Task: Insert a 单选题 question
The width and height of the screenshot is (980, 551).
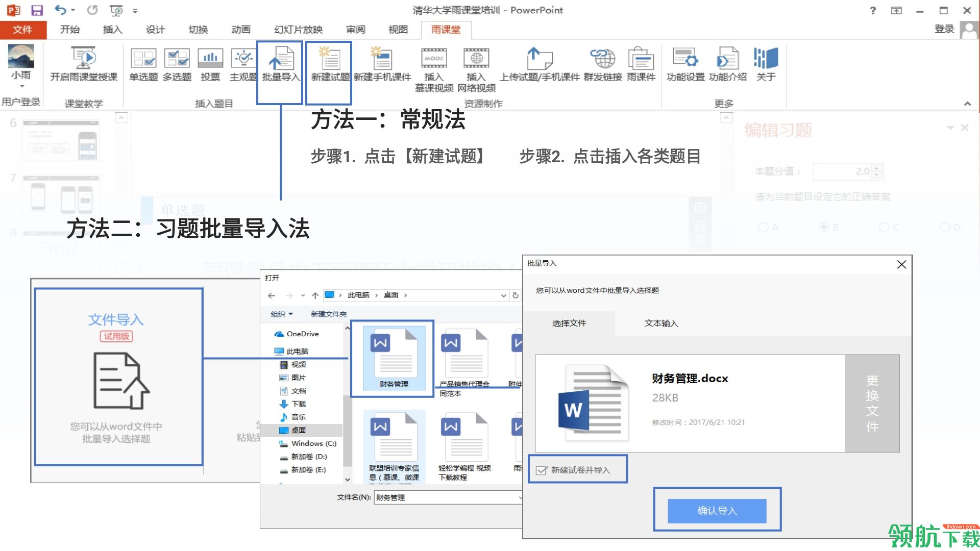Action: point(143,64)
